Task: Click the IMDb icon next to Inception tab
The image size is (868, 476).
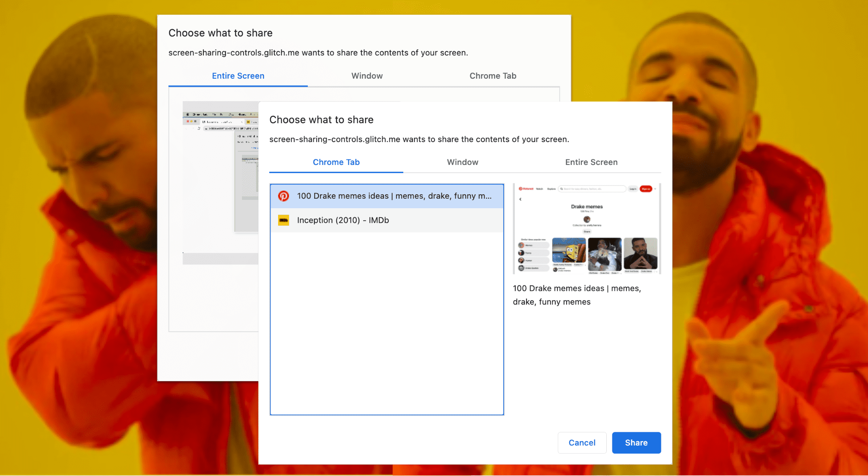Action: coord(284,220)
